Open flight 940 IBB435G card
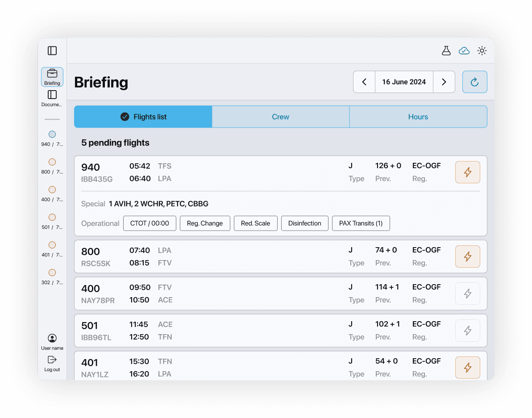 281,196
